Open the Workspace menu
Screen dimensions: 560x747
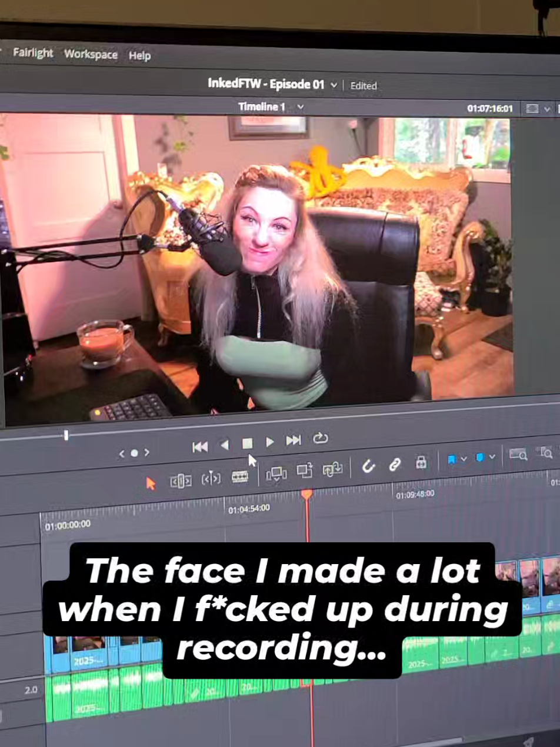pos(91,54)
